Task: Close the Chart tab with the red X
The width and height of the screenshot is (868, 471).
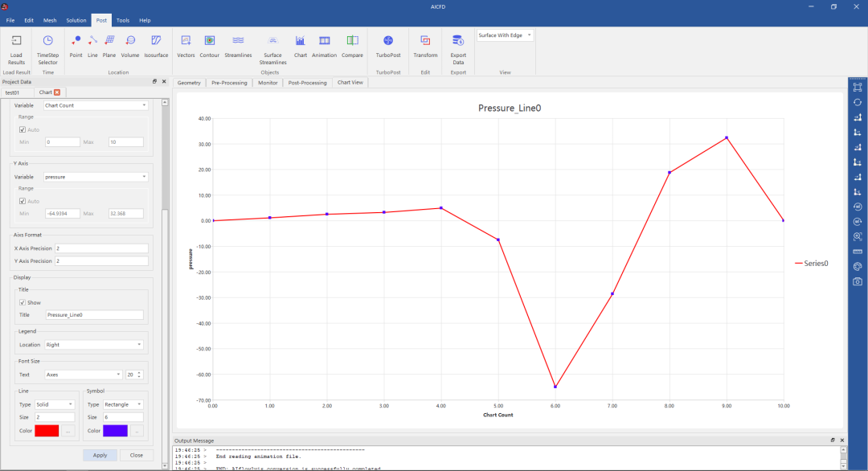Action: pyautogui.click(x=57, y=92)
